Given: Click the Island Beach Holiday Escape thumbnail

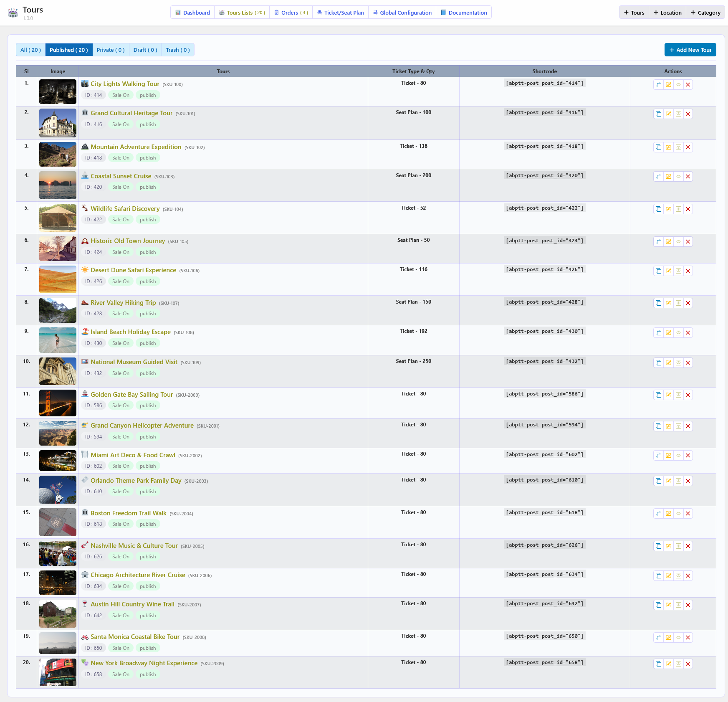Looking at the screenshot, I should [58, 340].
